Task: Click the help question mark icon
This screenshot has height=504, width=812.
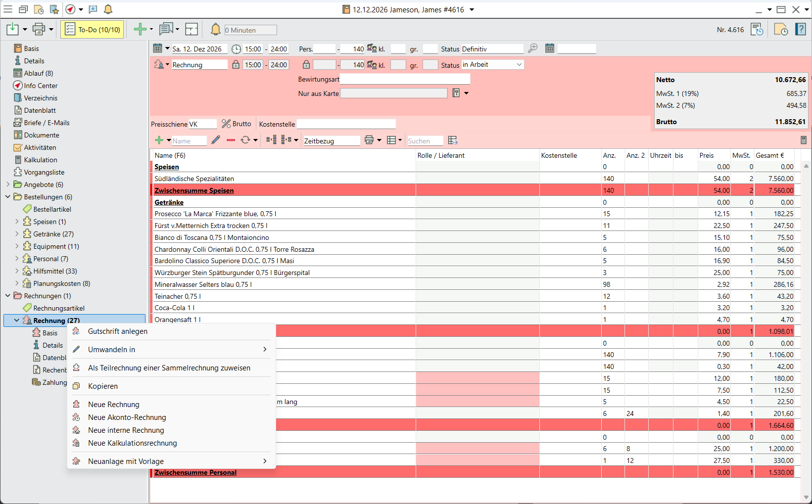Action: pyautogui.click(x=800, y=30)
